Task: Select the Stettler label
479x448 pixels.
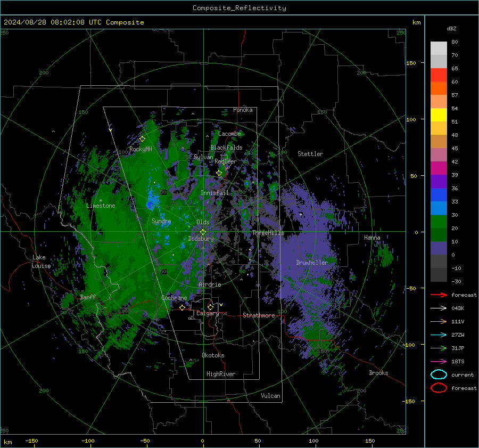Action: pyautogui.click(x=310, y=154)
